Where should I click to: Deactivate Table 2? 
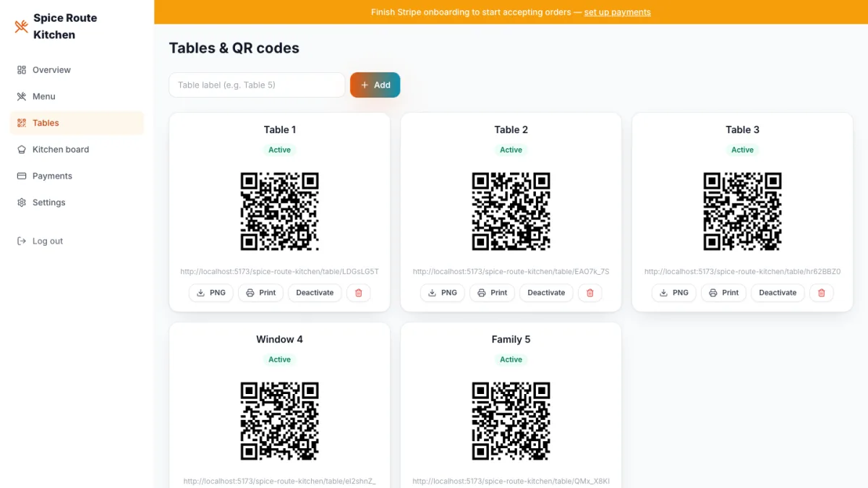[x=546, y=293]
